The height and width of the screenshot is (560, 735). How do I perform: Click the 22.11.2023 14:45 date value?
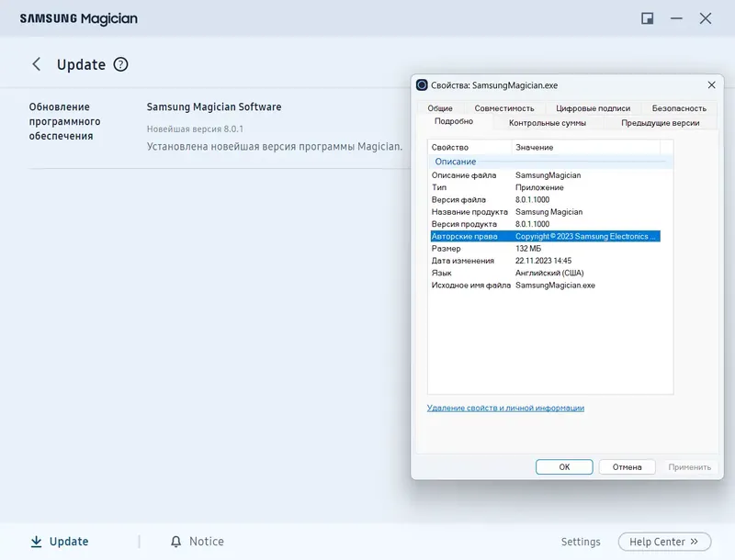(x=543, y=261)
